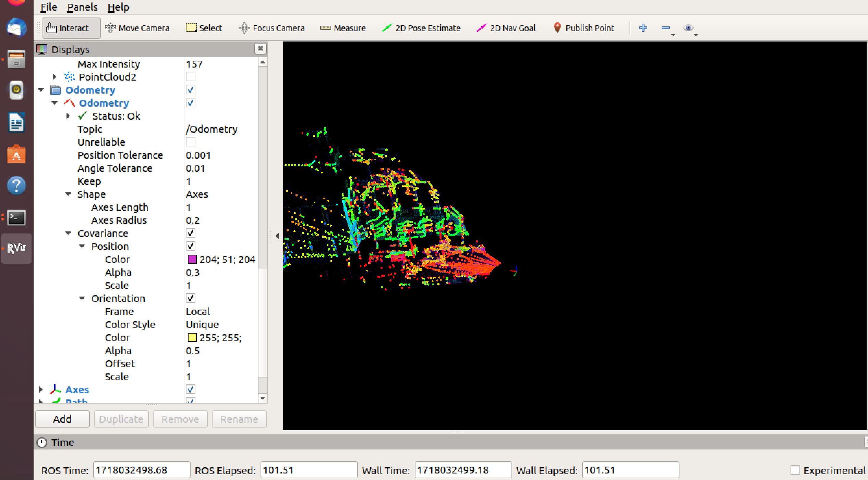Open the eye visibility toolbar icon

click(688, 28)
